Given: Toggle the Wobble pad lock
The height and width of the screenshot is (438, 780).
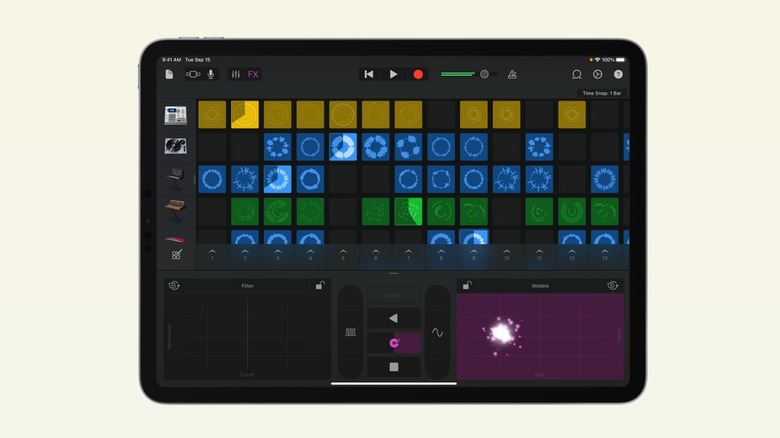Looking at the screenshot, I should (467, 285).
